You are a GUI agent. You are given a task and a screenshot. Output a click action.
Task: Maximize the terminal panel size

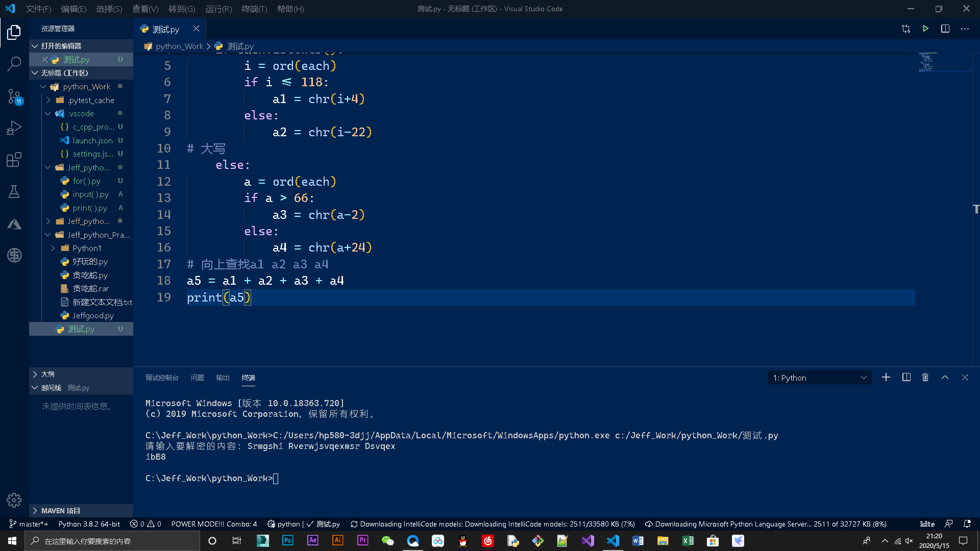coord(945,378)
